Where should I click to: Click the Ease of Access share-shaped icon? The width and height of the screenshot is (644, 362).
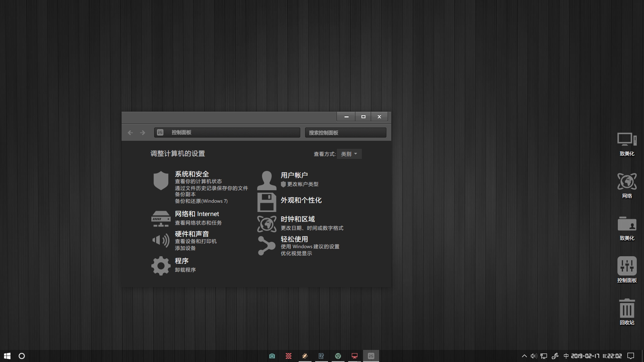coord(266,246)
